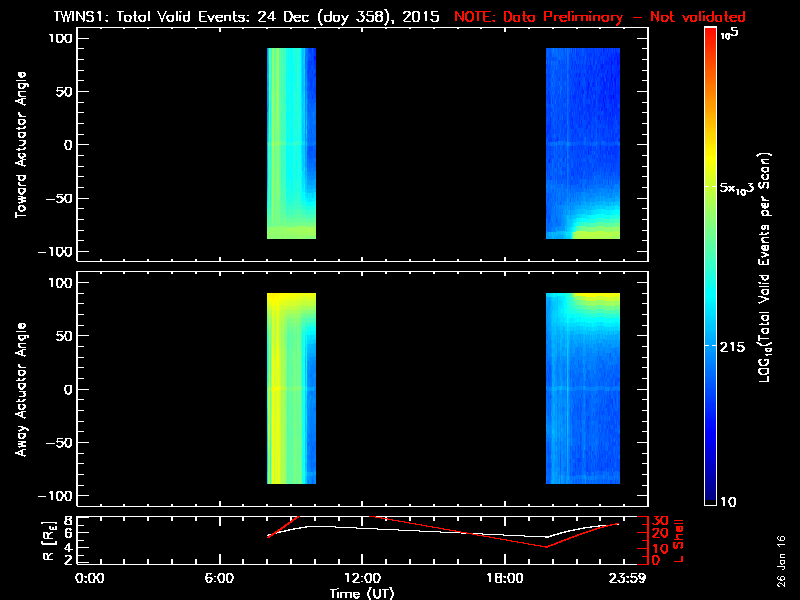Click the '0:00' time tick label
This screenshot has height=600, width=800.
[89, 578]
